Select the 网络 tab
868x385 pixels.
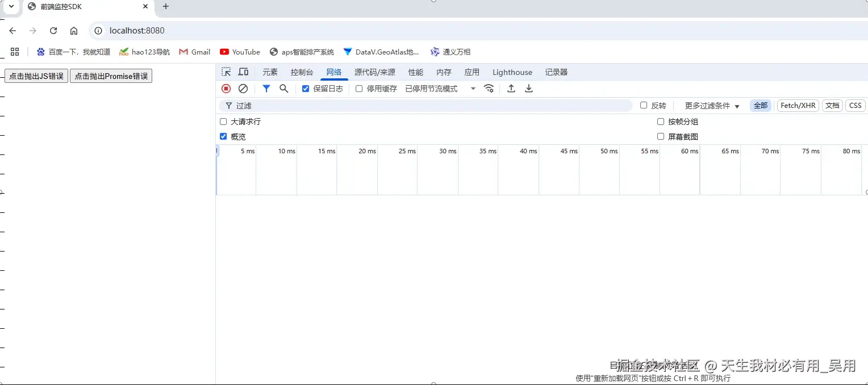coord(334,72)
